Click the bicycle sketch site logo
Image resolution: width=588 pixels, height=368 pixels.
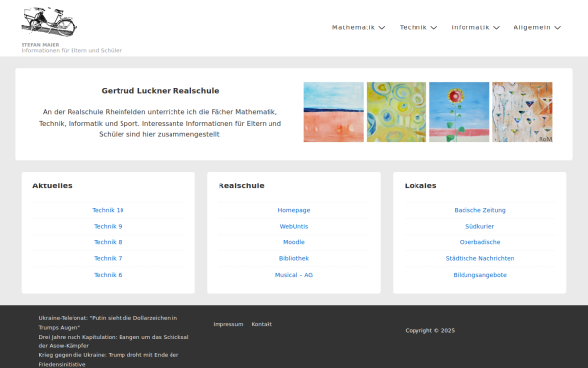(49, 22)
